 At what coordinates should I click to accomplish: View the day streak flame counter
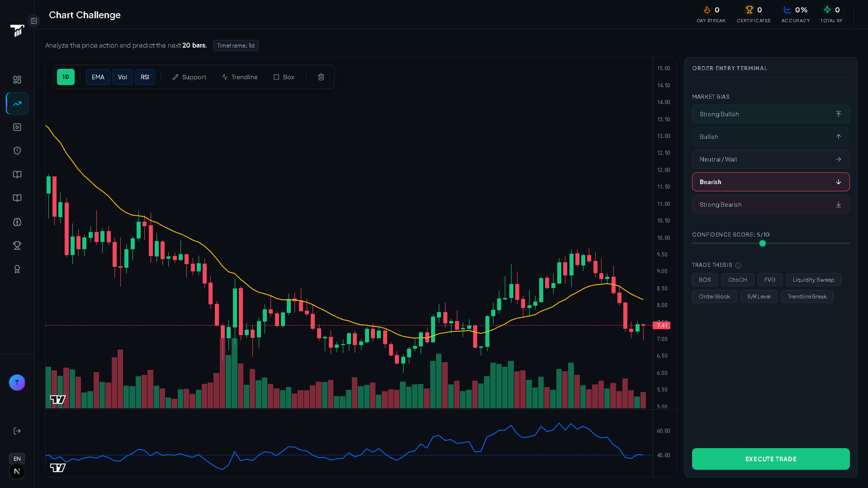(711, 14)
